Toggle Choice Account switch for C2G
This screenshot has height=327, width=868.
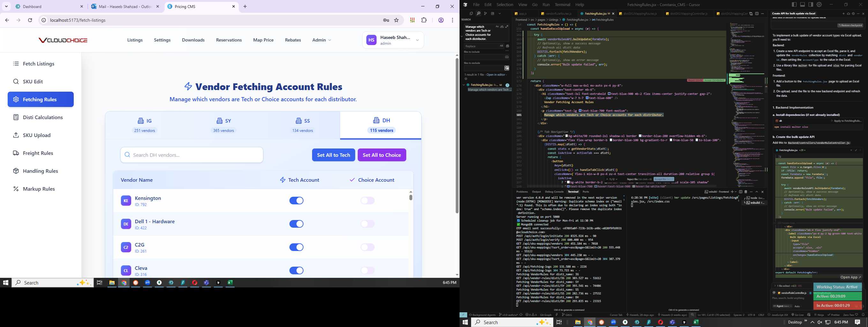pyautogui.click(x=368, y=247)
